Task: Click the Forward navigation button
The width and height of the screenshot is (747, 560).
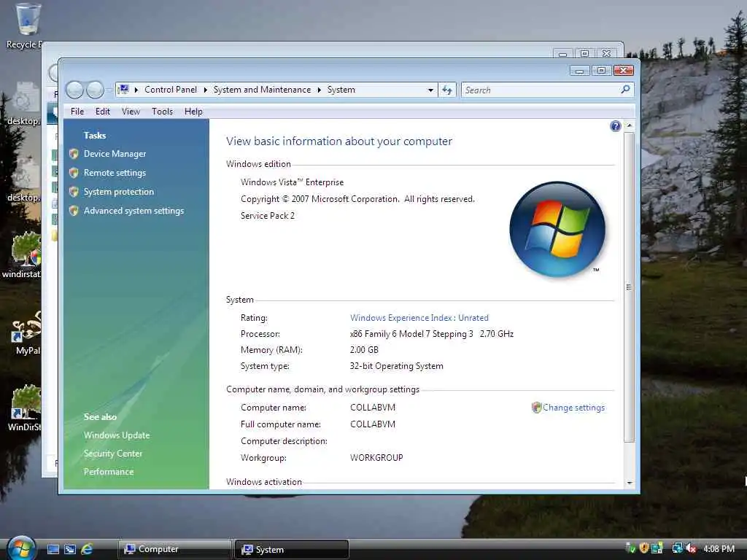Action: 96,90
